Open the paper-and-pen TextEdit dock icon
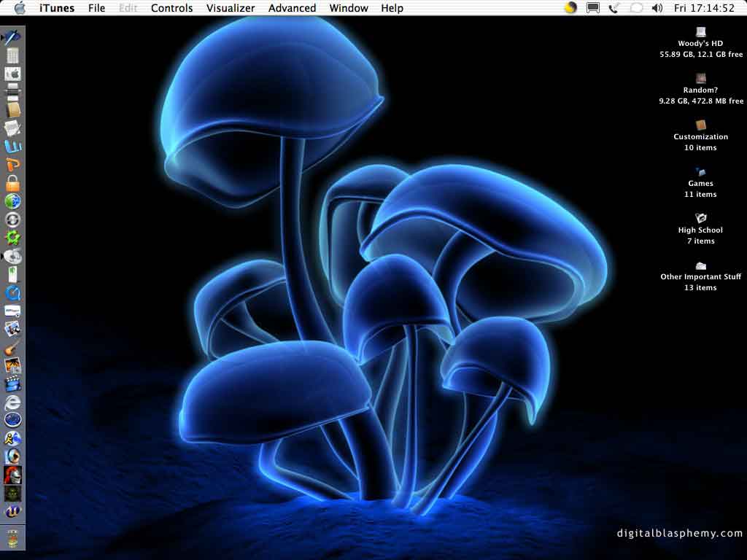Viewport: 747px width, 560px height. click(12, 128)
